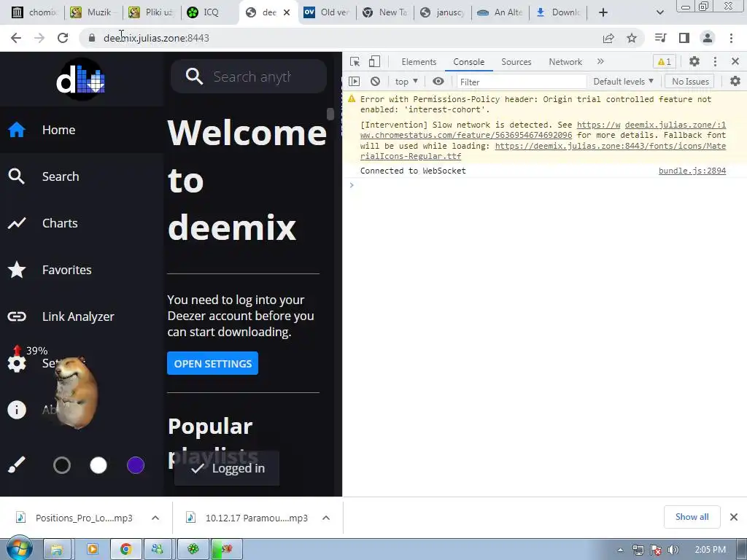Reload the page with refresh icon

(63, 38)
